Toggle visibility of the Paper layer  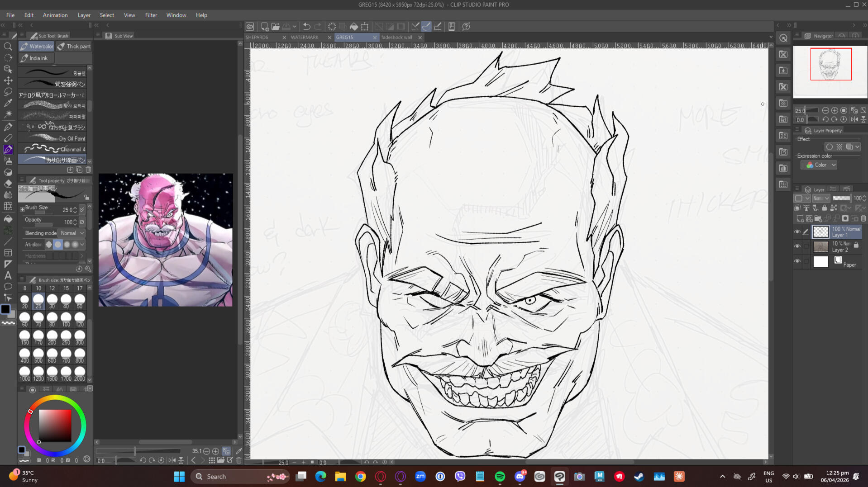(x=797, y=261)
